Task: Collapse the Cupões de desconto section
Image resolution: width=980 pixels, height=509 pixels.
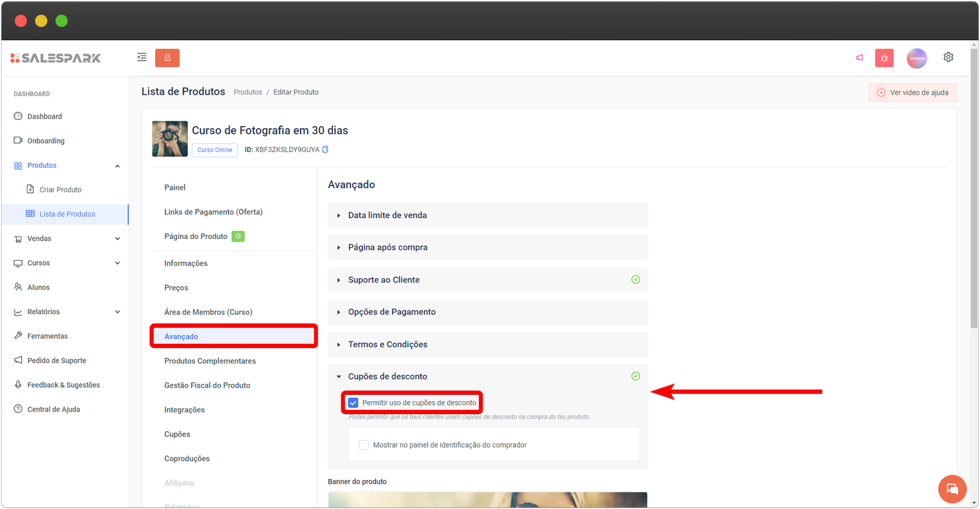Action: pyautogui.click(x=387, y=377)
